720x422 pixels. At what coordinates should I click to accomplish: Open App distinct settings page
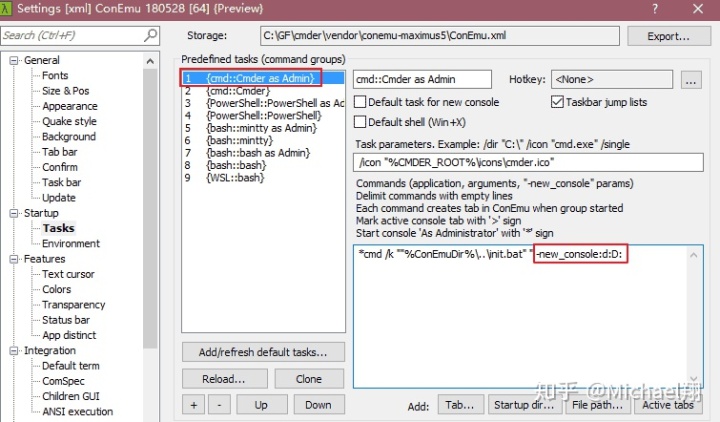(69, 335)
